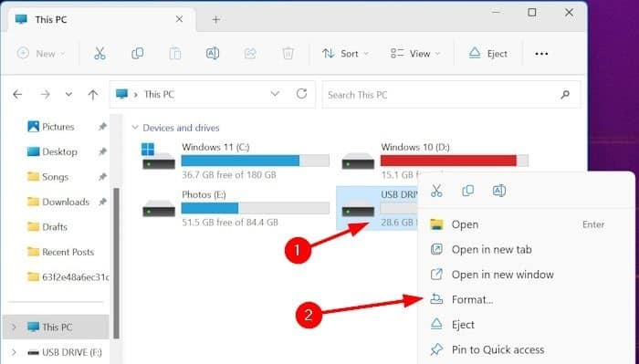Select This PC in navigation pane
Image resolution: width=639 pixels, height=364 pixels.
click(57, 327)
